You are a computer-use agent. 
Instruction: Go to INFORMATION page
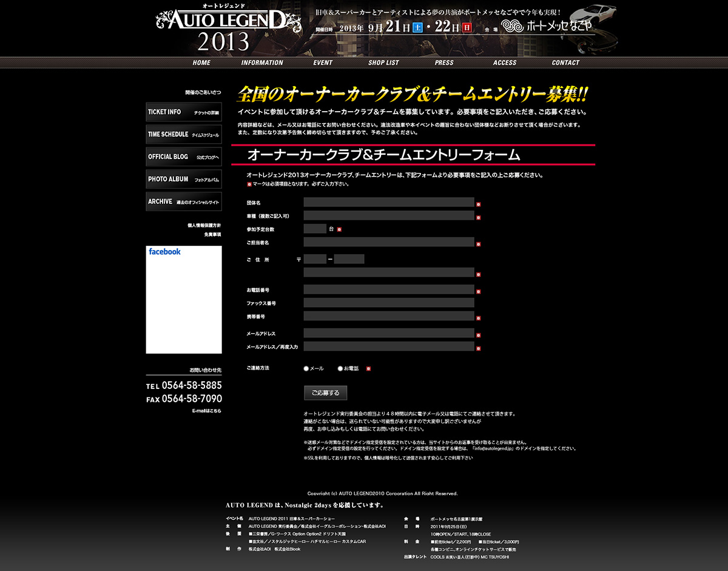coord(262,63)
